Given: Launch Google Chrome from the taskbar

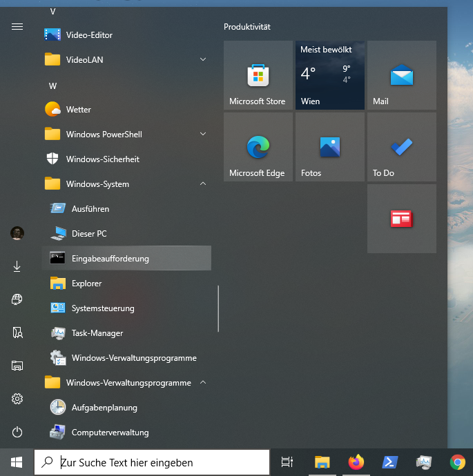Looking at the screenshot, I should pyautogui.click(x=458, y=462).
